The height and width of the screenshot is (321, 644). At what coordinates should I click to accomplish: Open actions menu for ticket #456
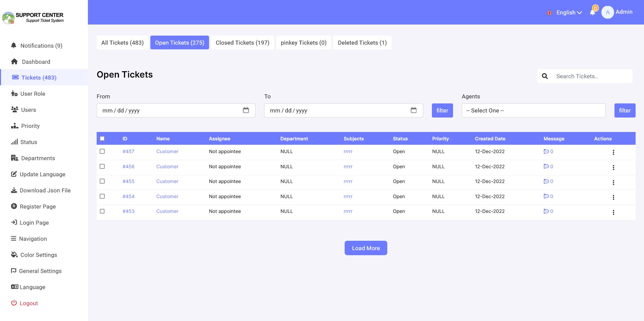(613, 168)
